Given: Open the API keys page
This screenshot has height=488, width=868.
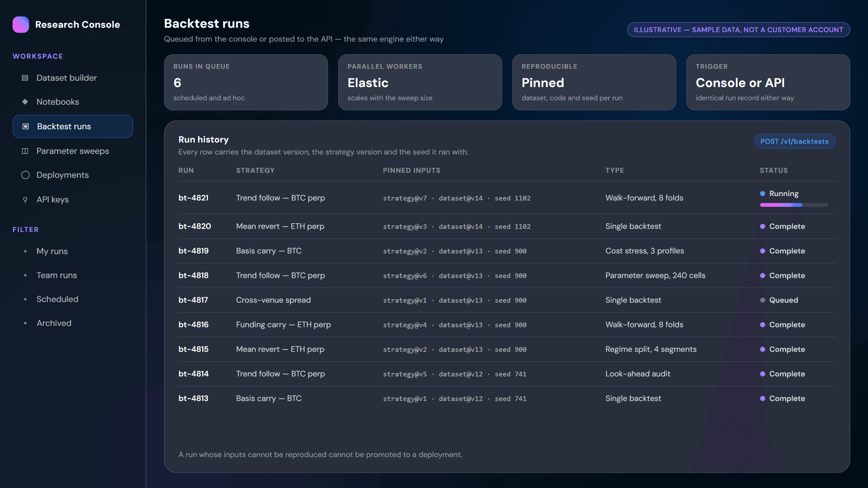Looking at the screenshot, I should coord(73,199).
